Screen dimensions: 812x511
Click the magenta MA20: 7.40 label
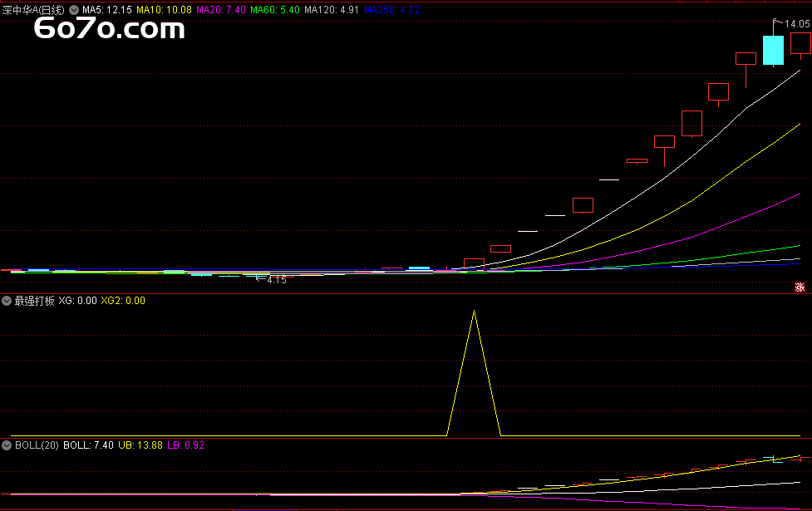pos(221,10)
